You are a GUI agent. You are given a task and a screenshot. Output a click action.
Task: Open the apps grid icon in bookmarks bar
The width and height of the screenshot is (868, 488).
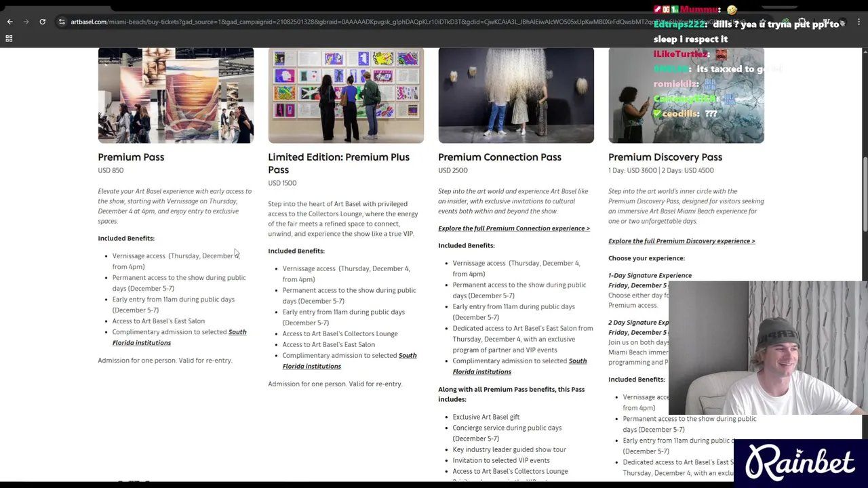coord(9,39)
